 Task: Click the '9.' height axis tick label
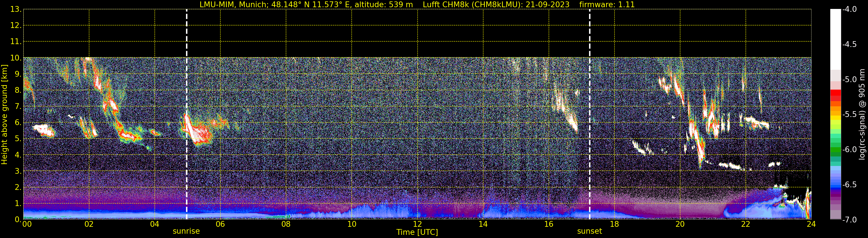click(18, 74)
